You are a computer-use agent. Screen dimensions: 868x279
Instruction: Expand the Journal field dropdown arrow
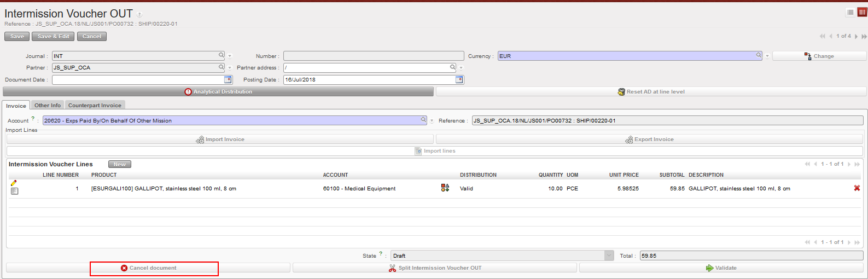click(230, 56)
